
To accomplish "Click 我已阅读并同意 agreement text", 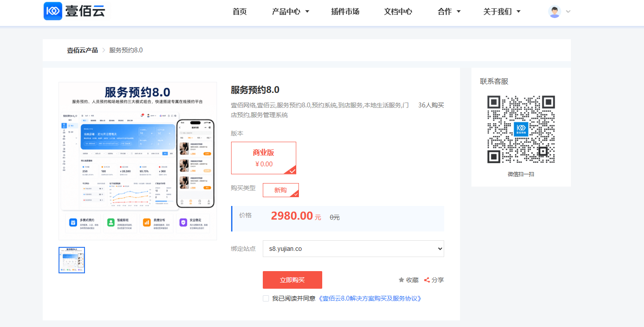I will pyautogui.click(x=294, y=298).
